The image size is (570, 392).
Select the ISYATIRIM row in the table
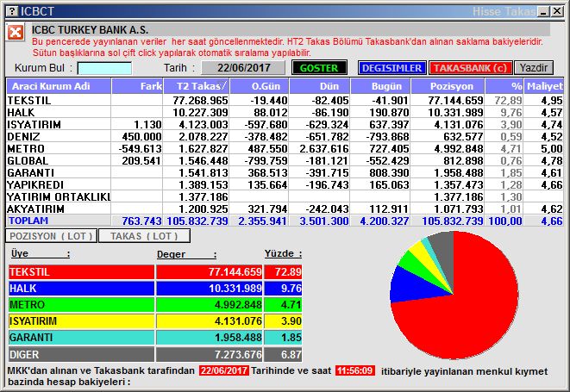pos(285,124)
